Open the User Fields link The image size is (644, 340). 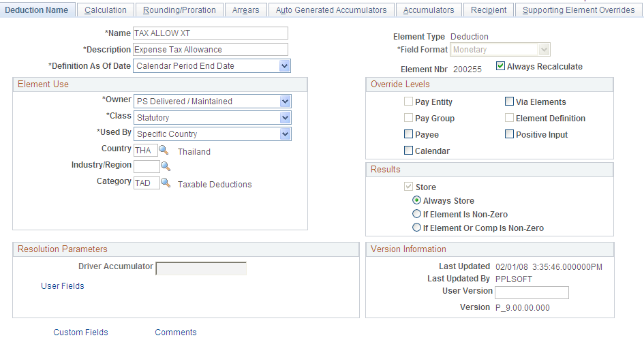[63, 285]
